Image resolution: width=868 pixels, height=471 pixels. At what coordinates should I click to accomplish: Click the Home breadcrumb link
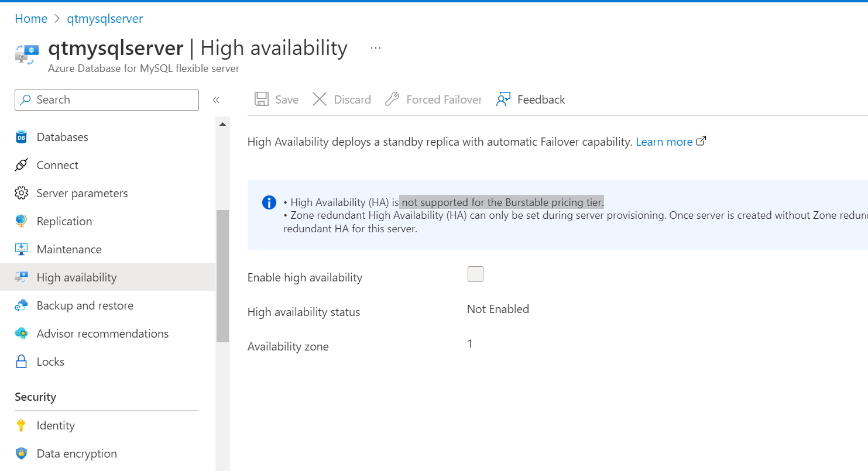pos(31,19)
